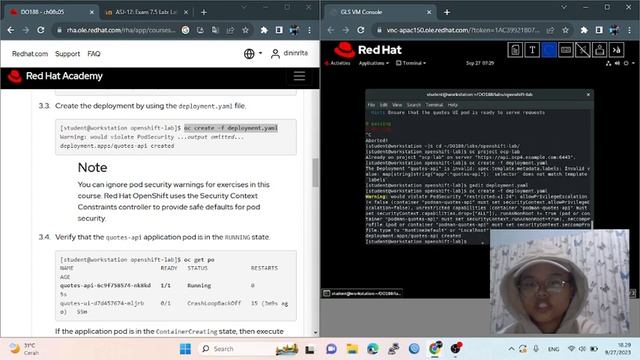Open a new tab in the left browser
Screen dimensions: 640x360
[204, 12]
